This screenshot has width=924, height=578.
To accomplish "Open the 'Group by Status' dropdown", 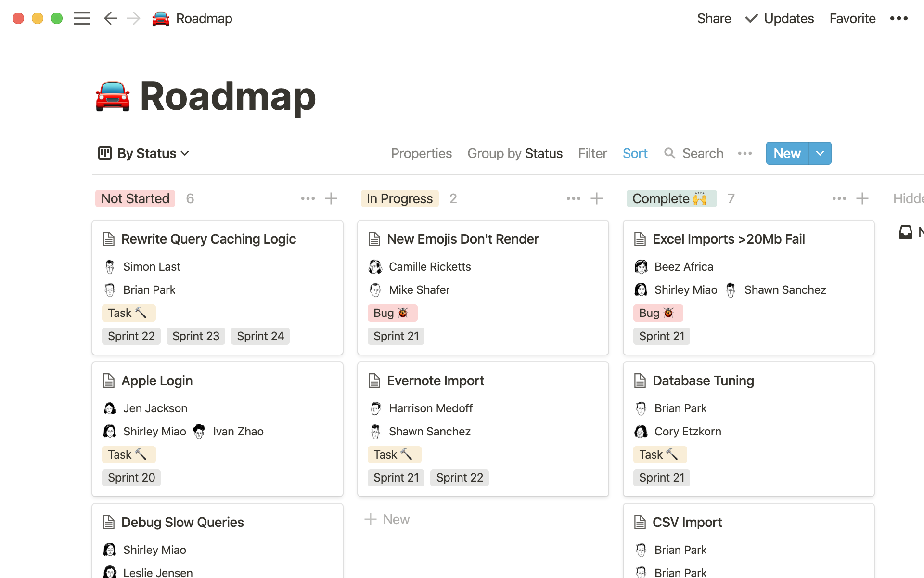I will [514, 153].
